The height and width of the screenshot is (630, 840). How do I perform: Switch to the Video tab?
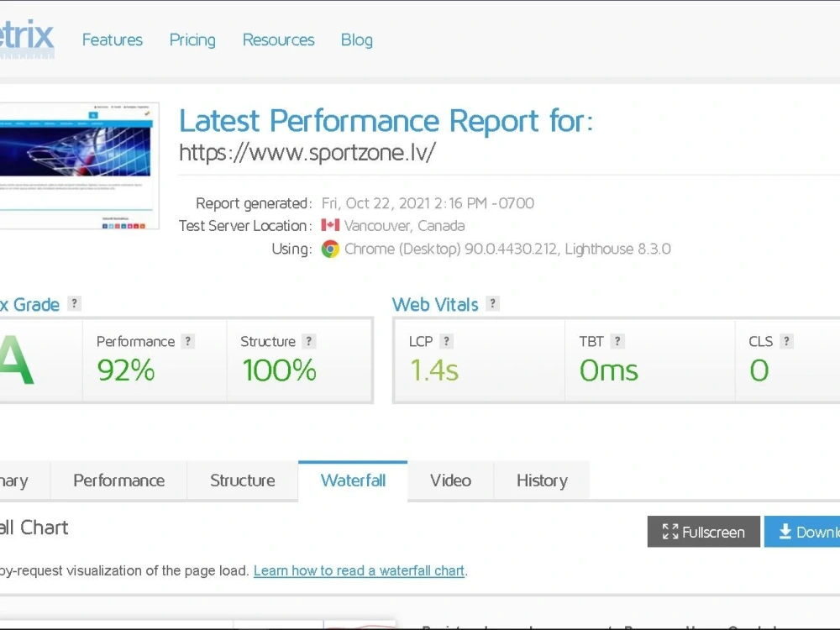click(x=450, y=480)
